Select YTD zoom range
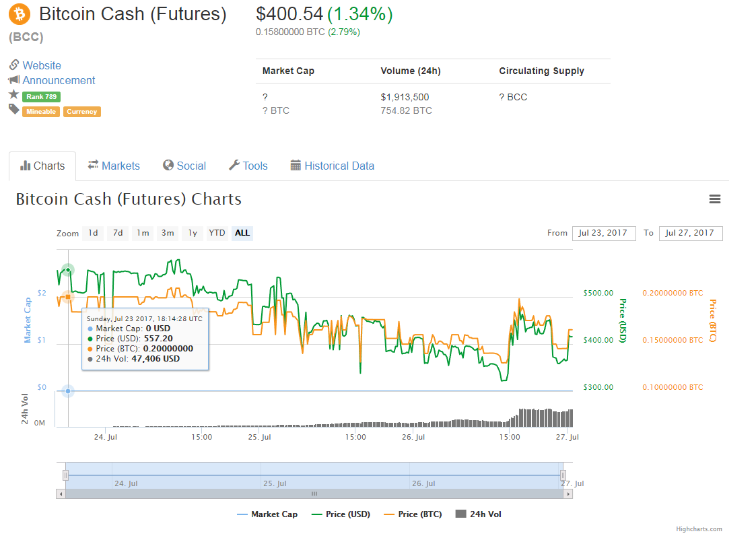 pos(217,234)
